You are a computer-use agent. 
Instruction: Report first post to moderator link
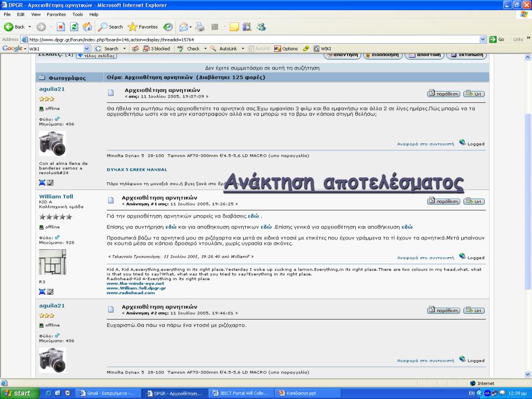pyautogui.click(x=425, y=144)
